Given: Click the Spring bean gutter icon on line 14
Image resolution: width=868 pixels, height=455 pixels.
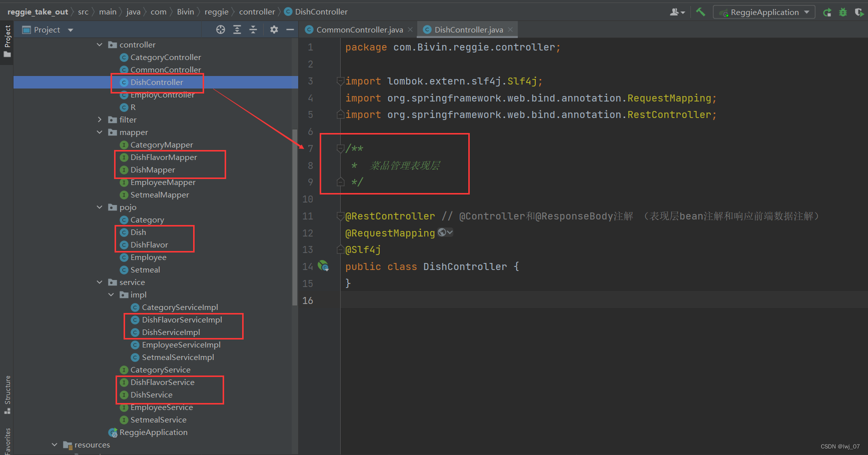Looking at the screenshot, I should pyautogui.click(x=323, y=266).
